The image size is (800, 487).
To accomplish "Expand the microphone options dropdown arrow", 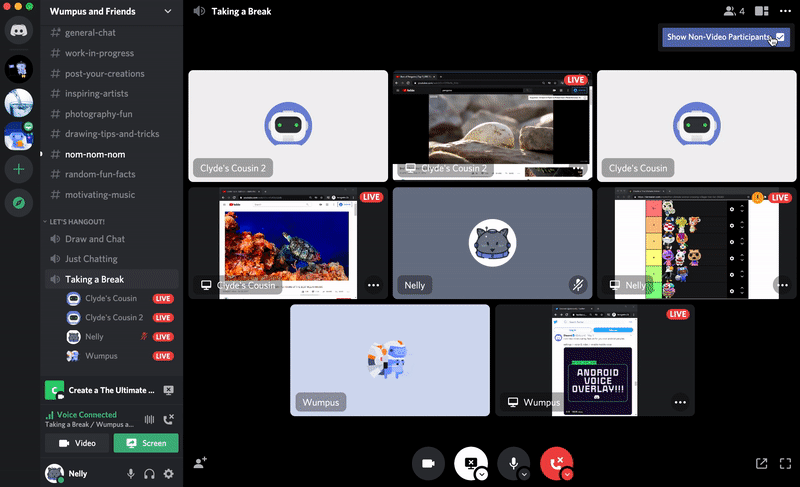I will (x=524, y=474).
